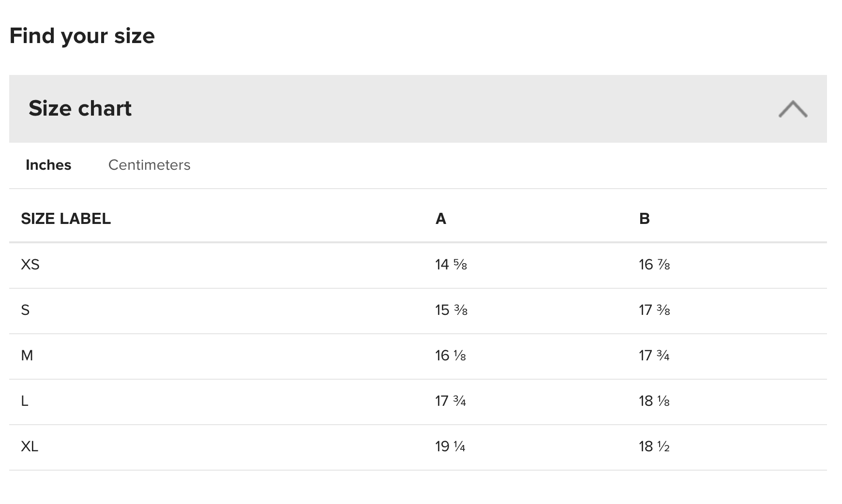Click column header B
842x504 pixels.
pos(644,219)
